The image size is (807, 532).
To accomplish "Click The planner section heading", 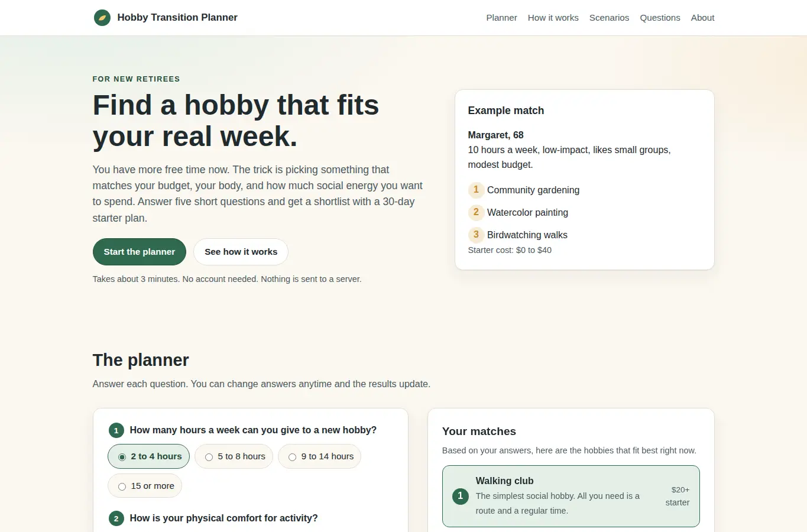I will (141, 360).
